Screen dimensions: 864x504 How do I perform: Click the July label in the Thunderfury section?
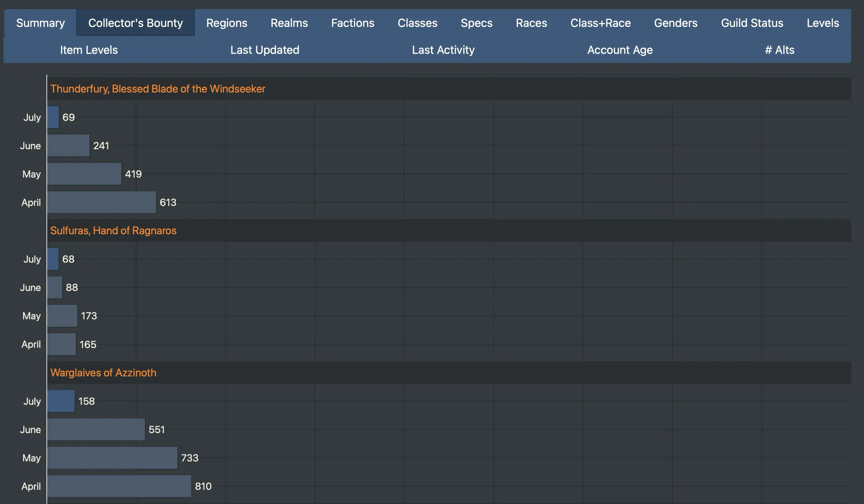coord(32,117)
